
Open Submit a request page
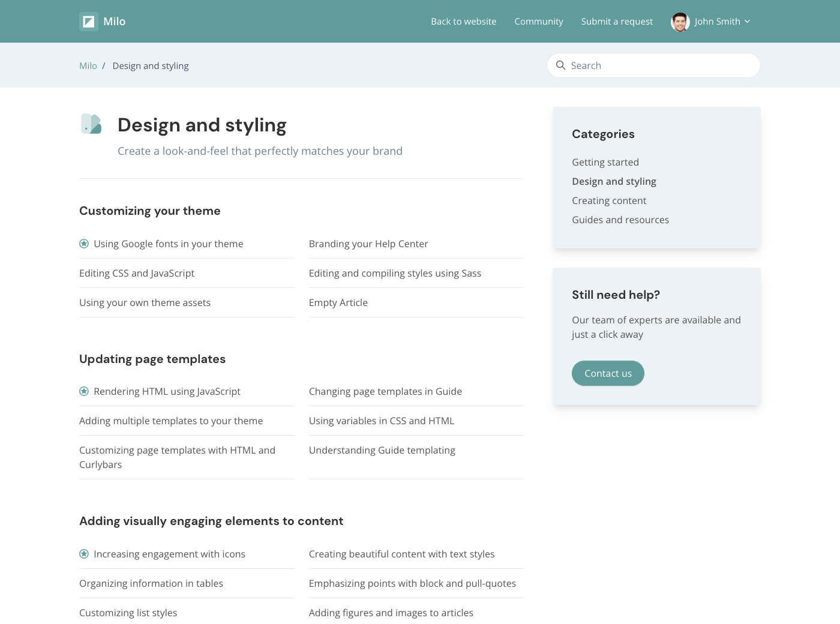coord(617,22)
